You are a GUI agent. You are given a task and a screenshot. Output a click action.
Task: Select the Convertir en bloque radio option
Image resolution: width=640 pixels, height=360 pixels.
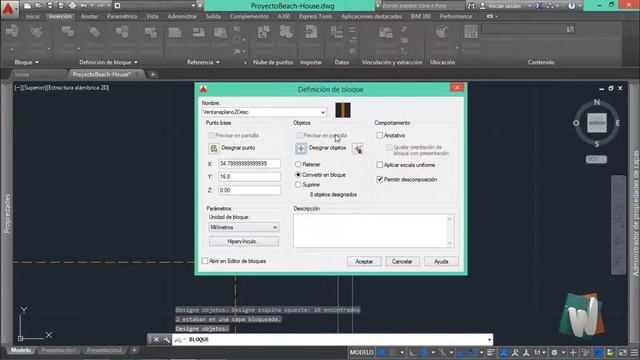coord(298,174)
